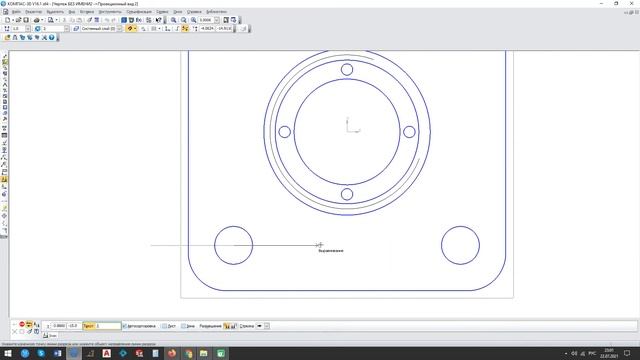This screenshot has width=640, height=360.
Task: Open the Инструменты menu
Action: tap(110, 12)
